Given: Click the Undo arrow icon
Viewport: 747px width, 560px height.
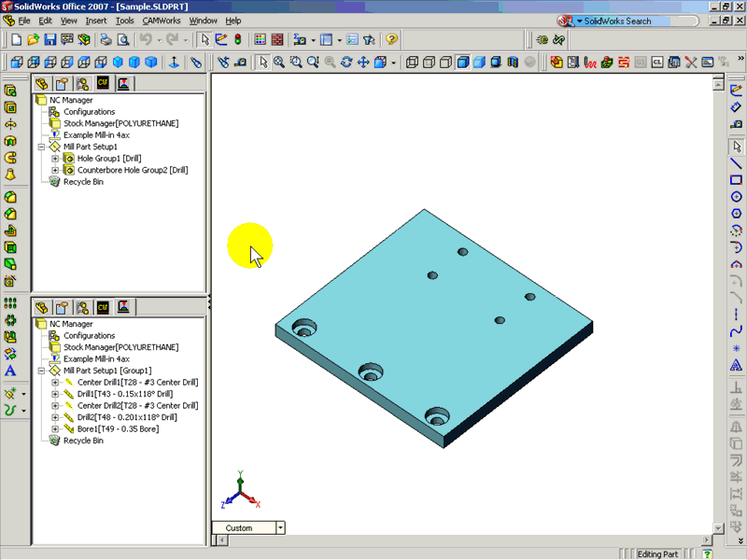Looking at the screenshot, I should coord(146,39).
